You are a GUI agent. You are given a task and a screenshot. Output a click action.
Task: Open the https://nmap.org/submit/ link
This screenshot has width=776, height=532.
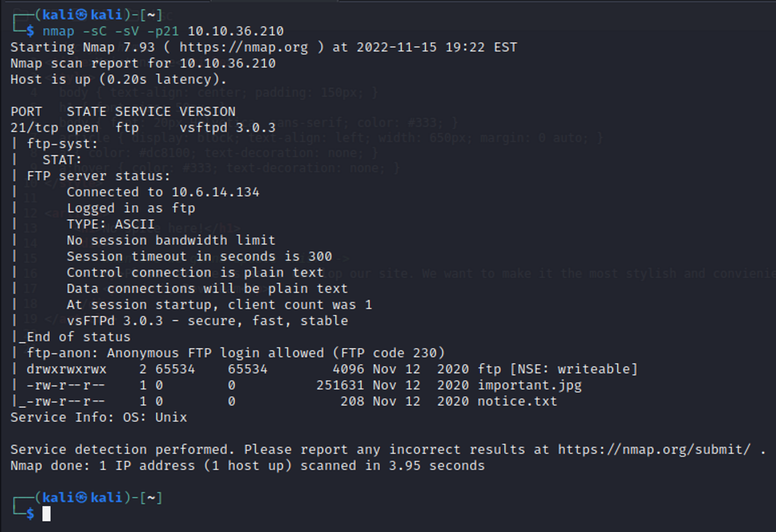(x=654, y=449)
